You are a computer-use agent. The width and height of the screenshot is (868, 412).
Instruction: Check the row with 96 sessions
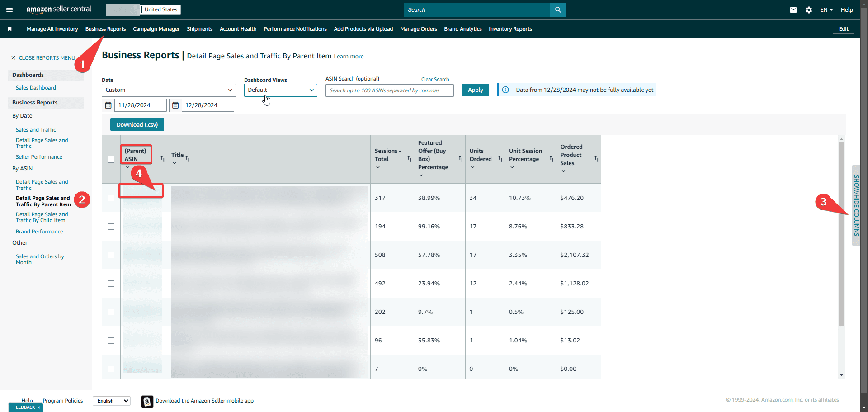pos(111,341)
